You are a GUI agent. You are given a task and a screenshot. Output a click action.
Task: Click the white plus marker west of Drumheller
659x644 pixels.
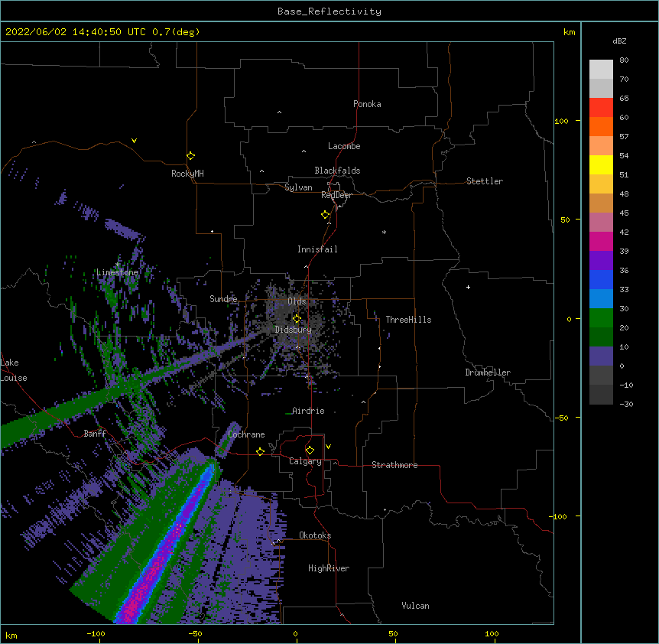click(x=468, y=287)
